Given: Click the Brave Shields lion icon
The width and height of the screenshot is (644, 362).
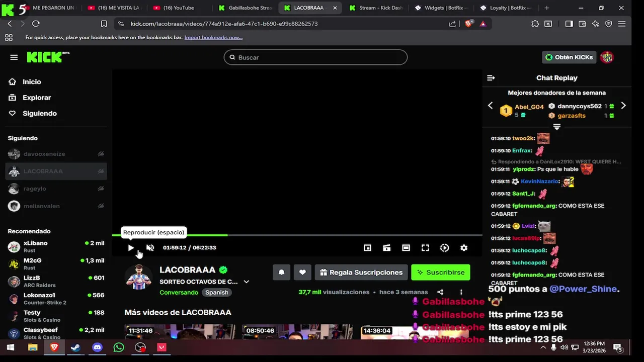Looking at the screenshot, I should [469, 24].
